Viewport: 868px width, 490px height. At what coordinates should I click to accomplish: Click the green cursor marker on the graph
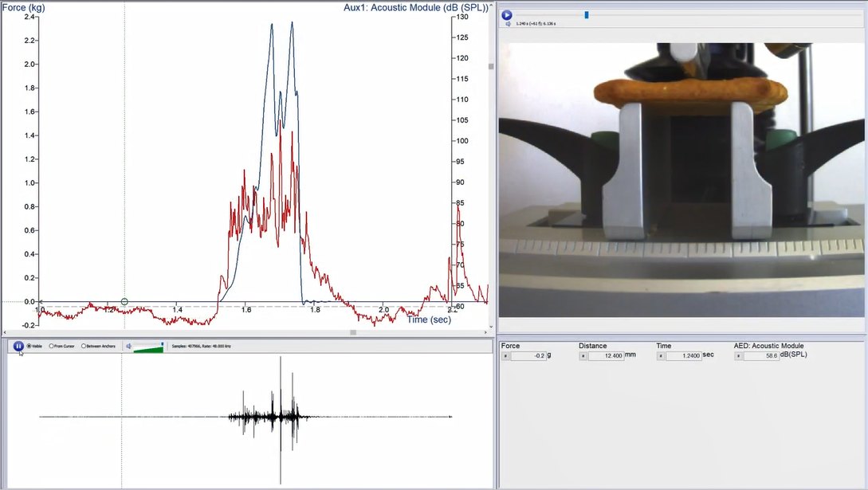tap(124, 301)
